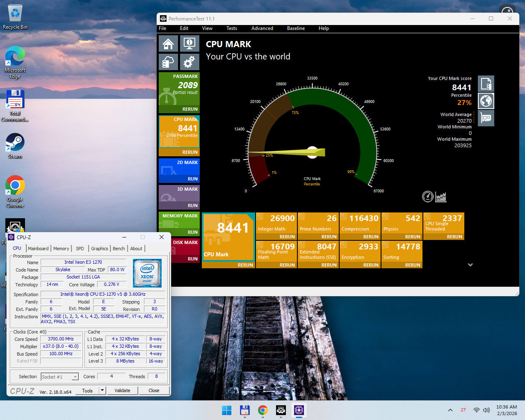Image resolution: width=525 pixels, height=420 pixels.
Task: Switch to the distribution chart view icon
Action: (x=441, y=197)
